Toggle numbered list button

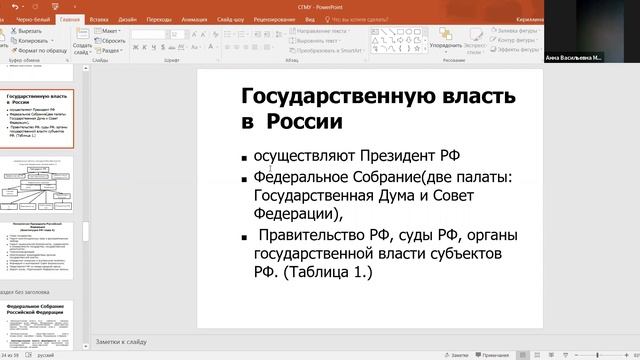coord(243,35)
